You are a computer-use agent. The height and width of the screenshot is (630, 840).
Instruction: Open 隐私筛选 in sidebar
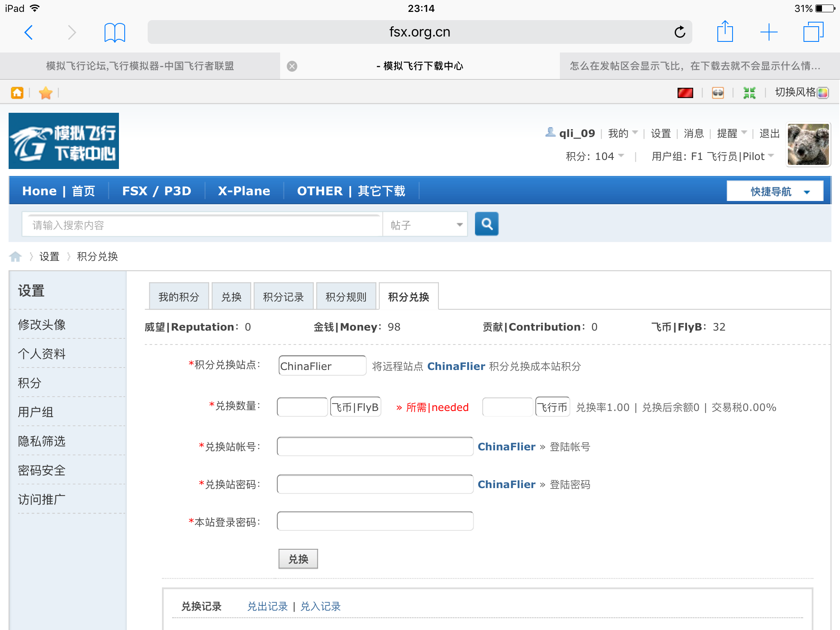click(41, 441)
